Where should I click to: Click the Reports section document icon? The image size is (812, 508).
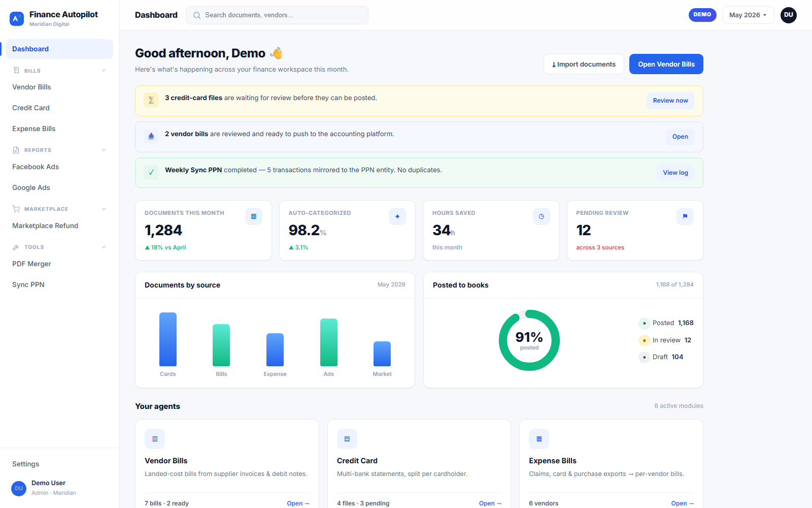pos(16,150)
